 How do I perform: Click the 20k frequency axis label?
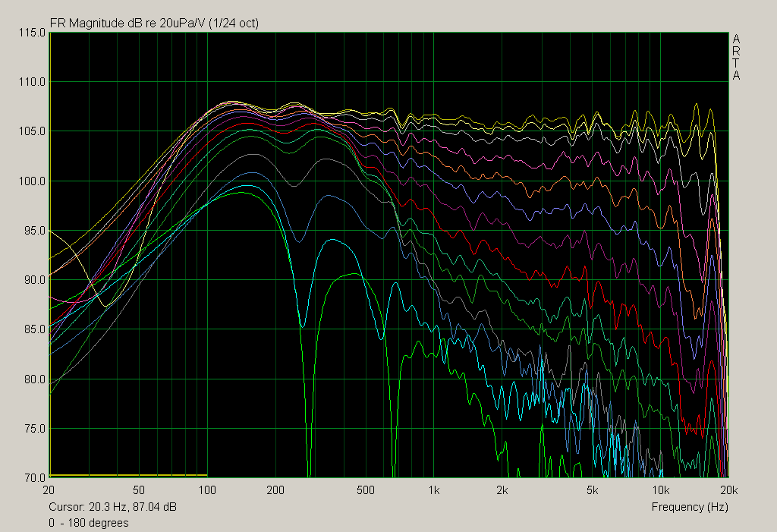pos(729,490)
